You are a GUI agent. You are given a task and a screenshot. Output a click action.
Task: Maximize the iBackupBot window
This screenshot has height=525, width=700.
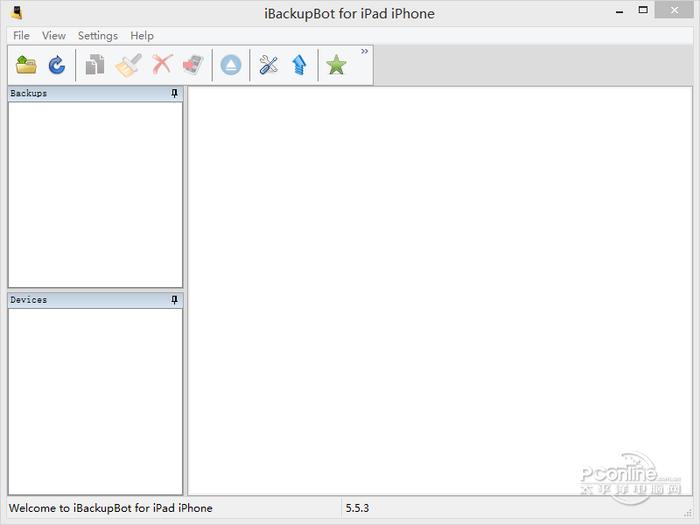point(643,10)
